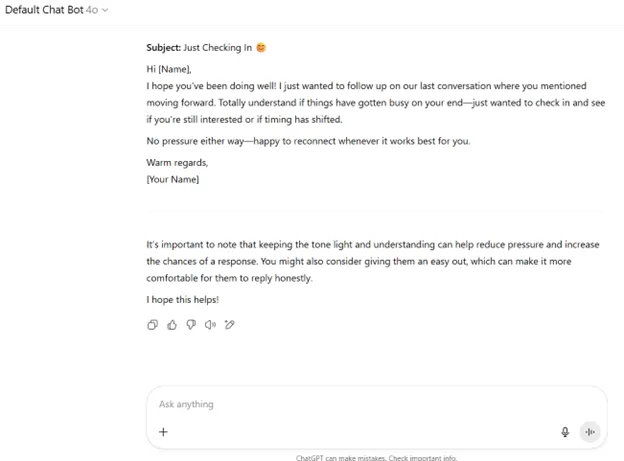The height and width of the screenshot is (461, 624).
Task: Play the response using the read aloud speaker icon
Action: 210,325
